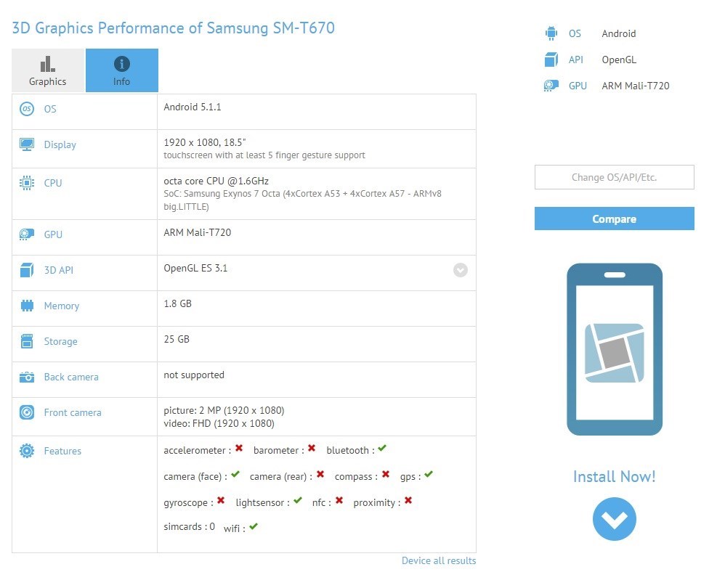Open the Change OS/API/Etc. selector
The width and height of the screenshot is (717, 588).
click(614, 177)
